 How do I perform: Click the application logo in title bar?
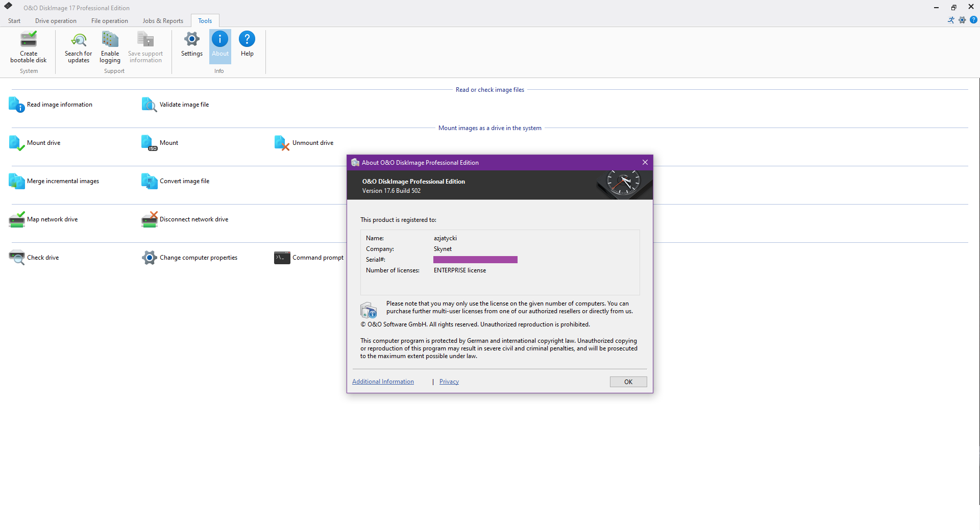coord(8,6)
